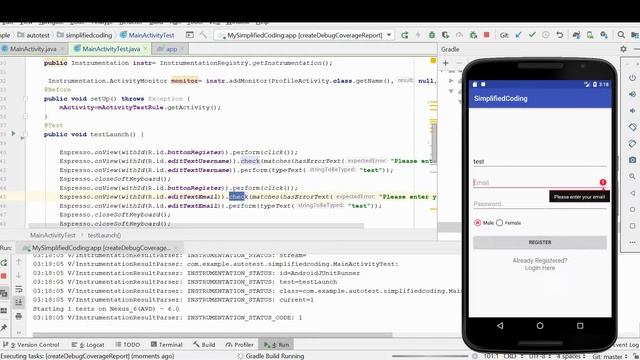
Task: Click Git master branch in status bar
Action: coord(610,356)
